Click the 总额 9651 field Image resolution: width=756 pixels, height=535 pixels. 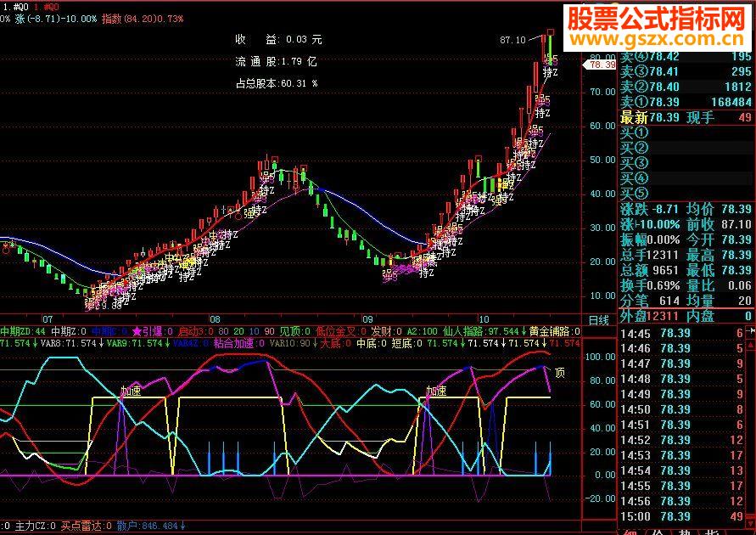[x=649, y=270]
